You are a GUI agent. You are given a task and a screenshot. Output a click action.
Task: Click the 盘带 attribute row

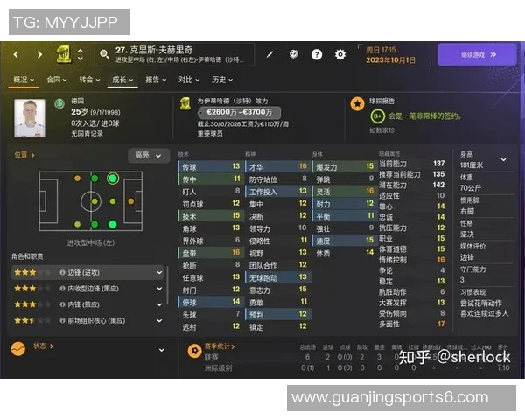tap(210, 253)
